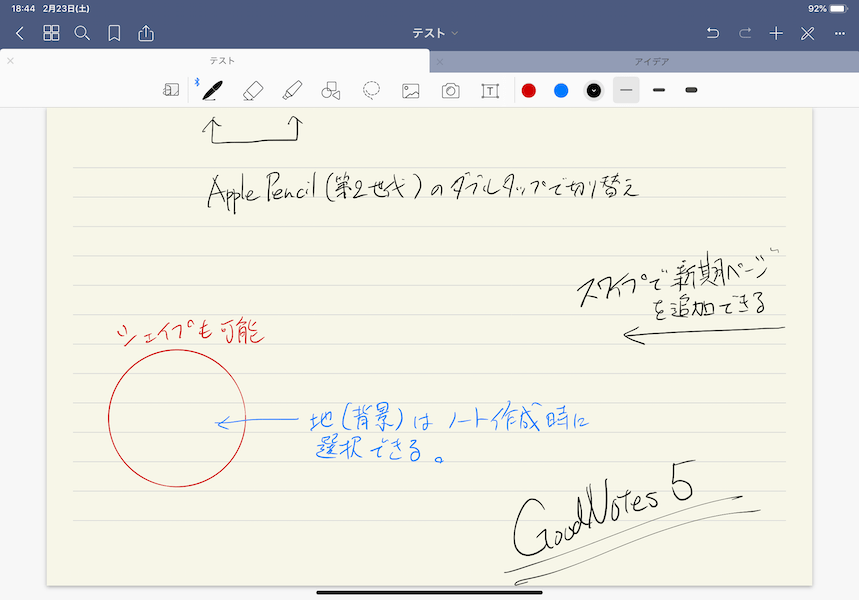The image size is (859, 600).
Task: Undo the last stroke
Action: (713, 33)
